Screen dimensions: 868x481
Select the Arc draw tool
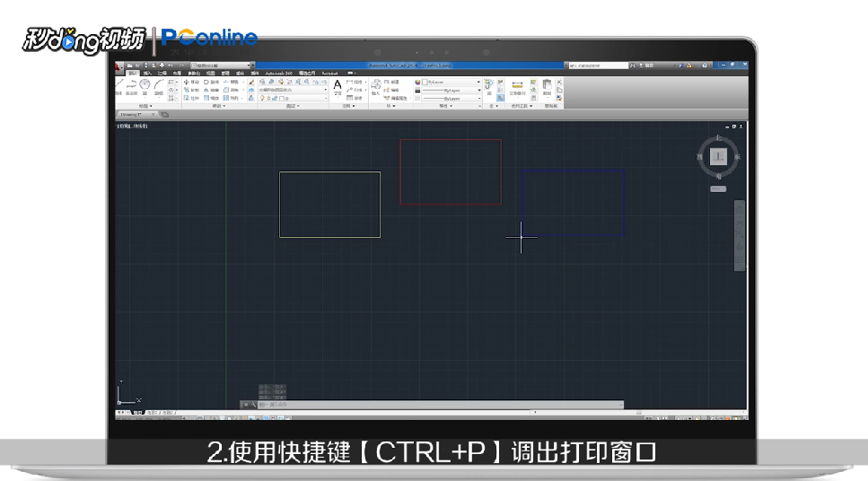click(158, 86)
